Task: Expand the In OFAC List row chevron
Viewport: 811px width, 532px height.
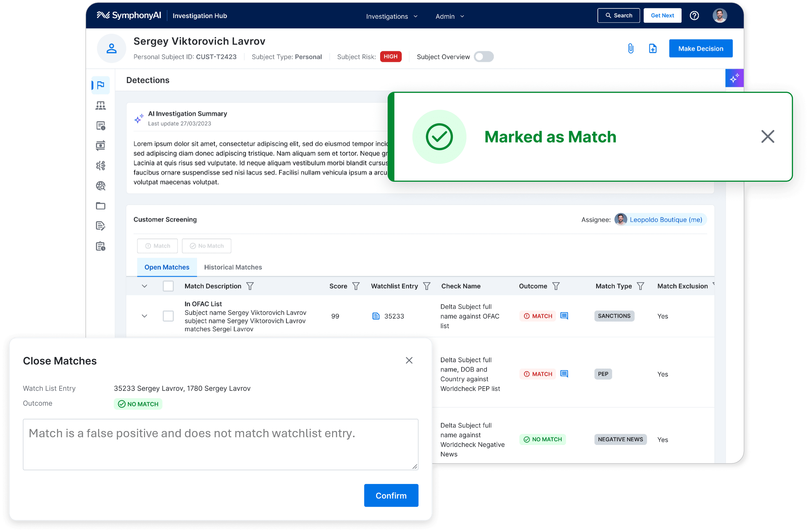Action: coord(145,316)
